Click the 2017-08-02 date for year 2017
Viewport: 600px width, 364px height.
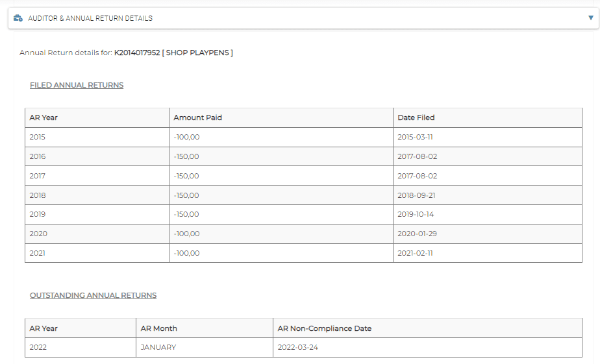pos(416,176)
